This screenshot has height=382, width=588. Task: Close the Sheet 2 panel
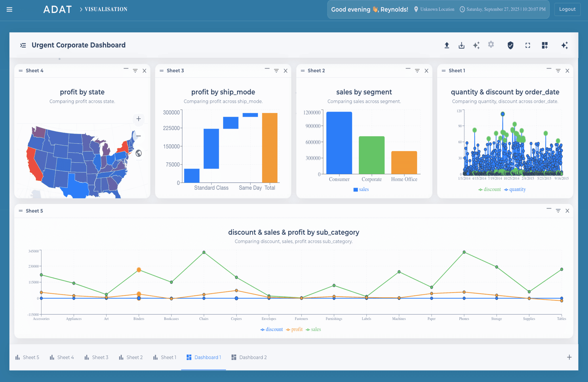427,71
